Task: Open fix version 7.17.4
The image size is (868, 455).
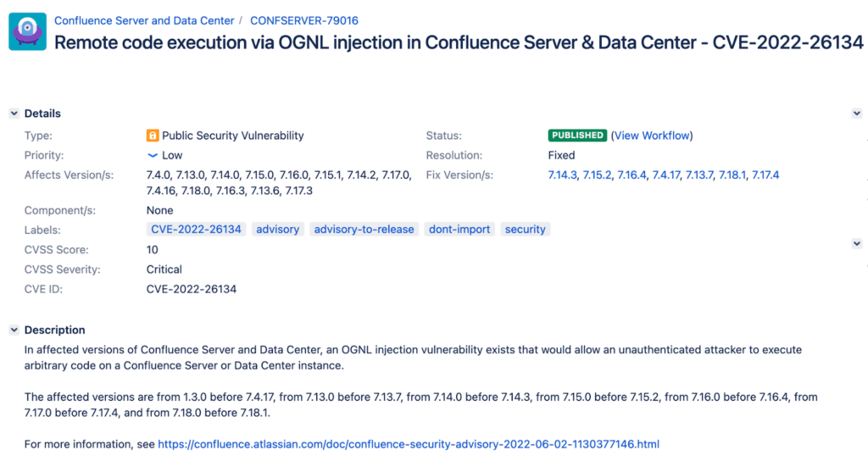Action: pyautogui.click(x=765, y=175)
